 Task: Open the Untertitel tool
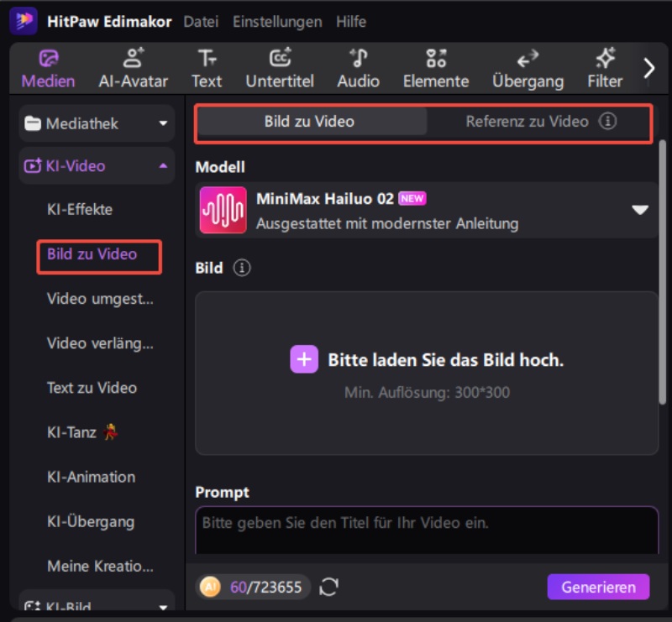pos(280,67)
